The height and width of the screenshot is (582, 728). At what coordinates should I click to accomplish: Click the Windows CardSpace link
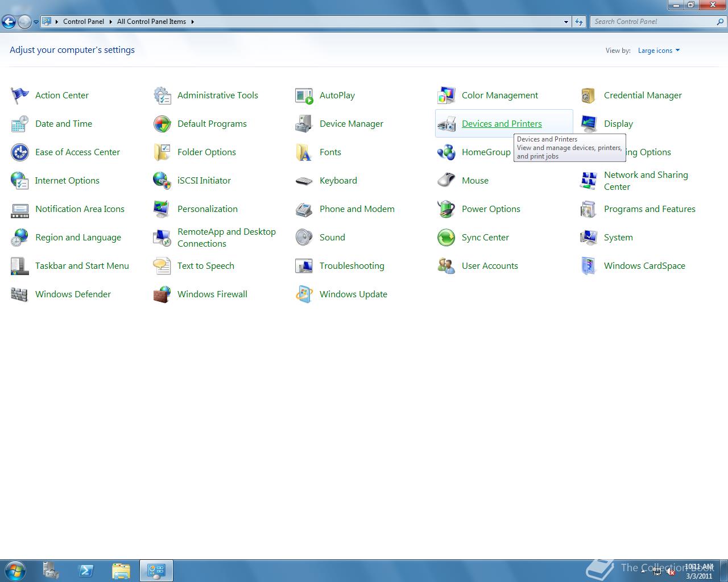(644, 266)
